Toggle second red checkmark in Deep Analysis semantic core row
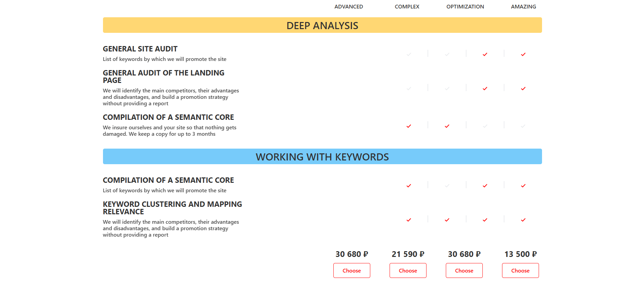The height and width of the screenshot is (305, 644). [447, 126]
